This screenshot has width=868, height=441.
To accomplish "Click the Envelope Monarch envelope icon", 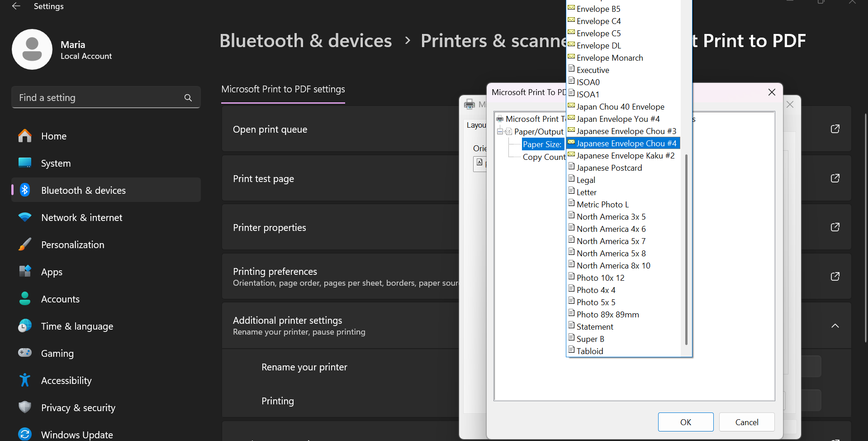I will 571,57.
